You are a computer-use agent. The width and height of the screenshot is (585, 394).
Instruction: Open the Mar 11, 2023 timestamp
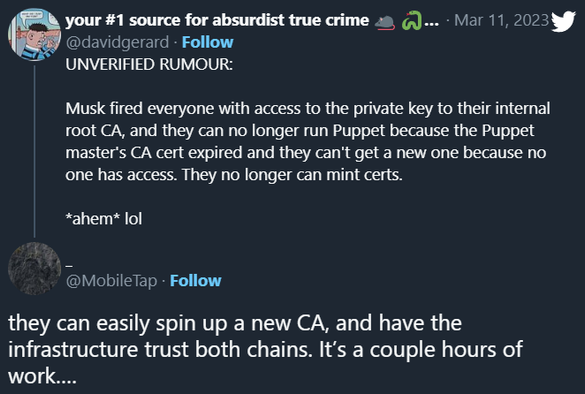pos(502,20)
